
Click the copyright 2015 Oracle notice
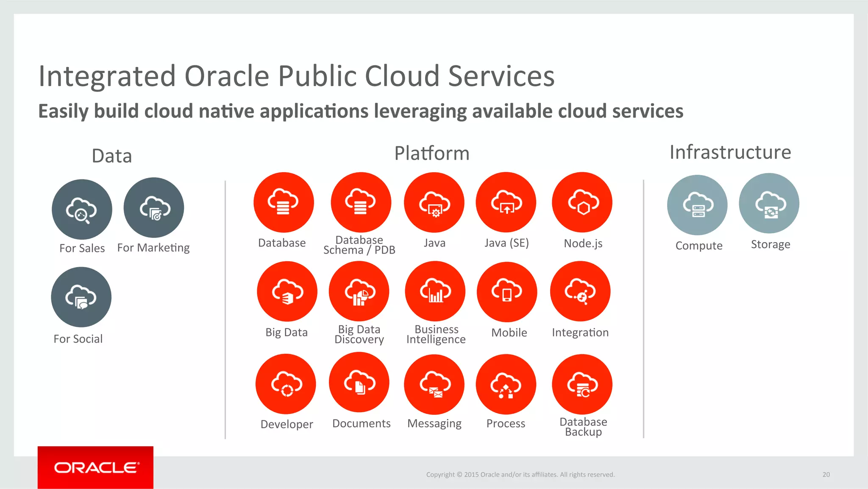tap(520, 475)
